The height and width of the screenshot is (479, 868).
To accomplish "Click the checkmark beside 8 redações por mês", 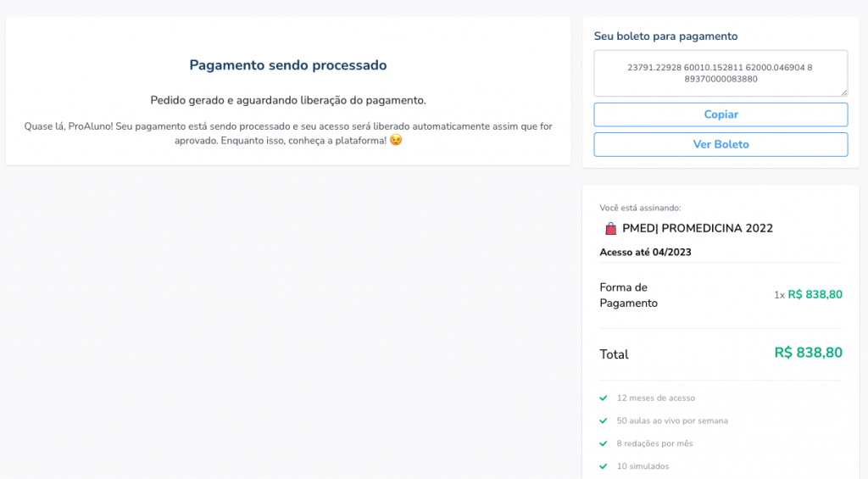I will 604,443.
